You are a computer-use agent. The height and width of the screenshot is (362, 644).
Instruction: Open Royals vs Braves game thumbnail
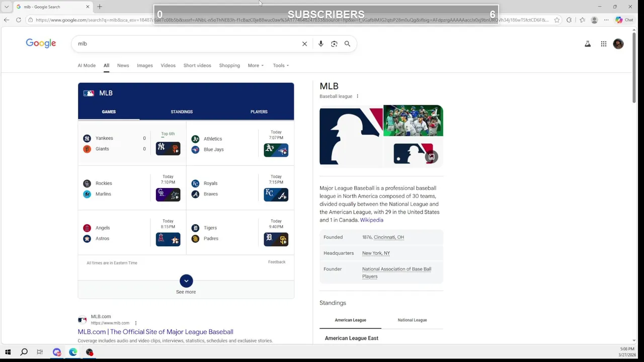276,195
